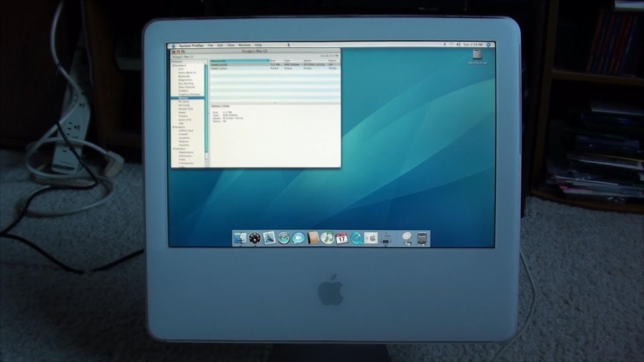Select Printers in the sidebar
The width and height of the screenshot is (644, 362).
[183, 116]
